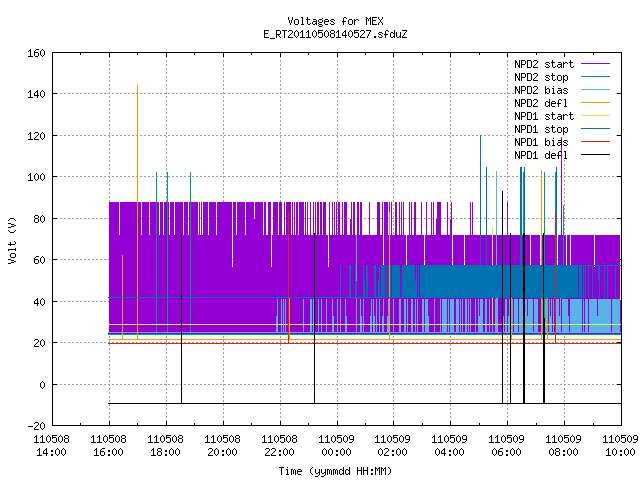Click the y-axis tick value 20
640x480 pixels.
click(x=39, y=343)
